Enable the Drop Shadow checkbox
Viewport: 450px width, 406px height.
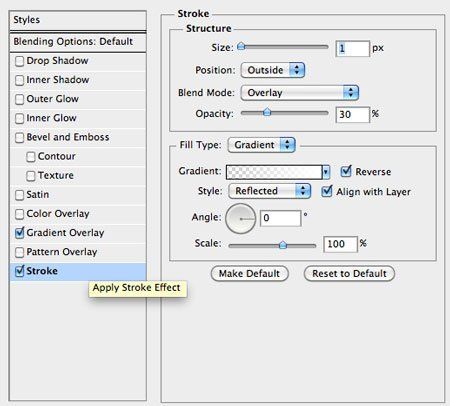20,61
